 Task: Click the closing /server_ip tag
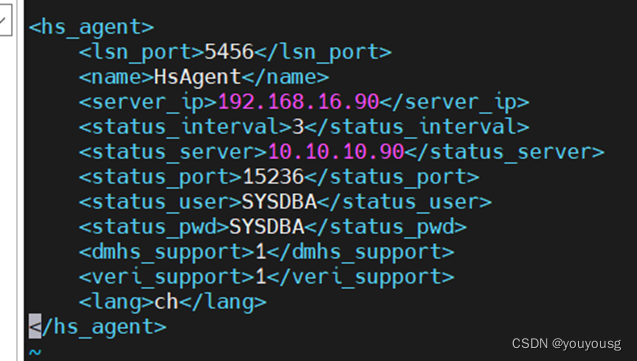(454, 103)
